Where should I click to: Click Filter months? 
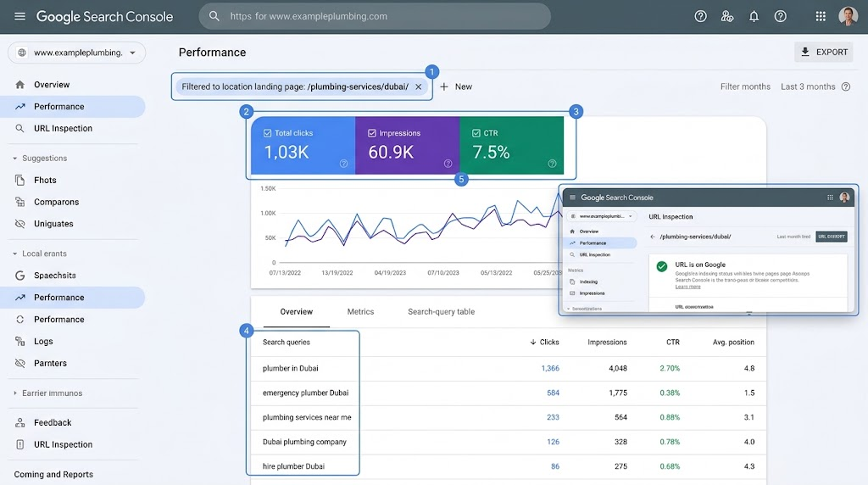click(x=745, y=87)
